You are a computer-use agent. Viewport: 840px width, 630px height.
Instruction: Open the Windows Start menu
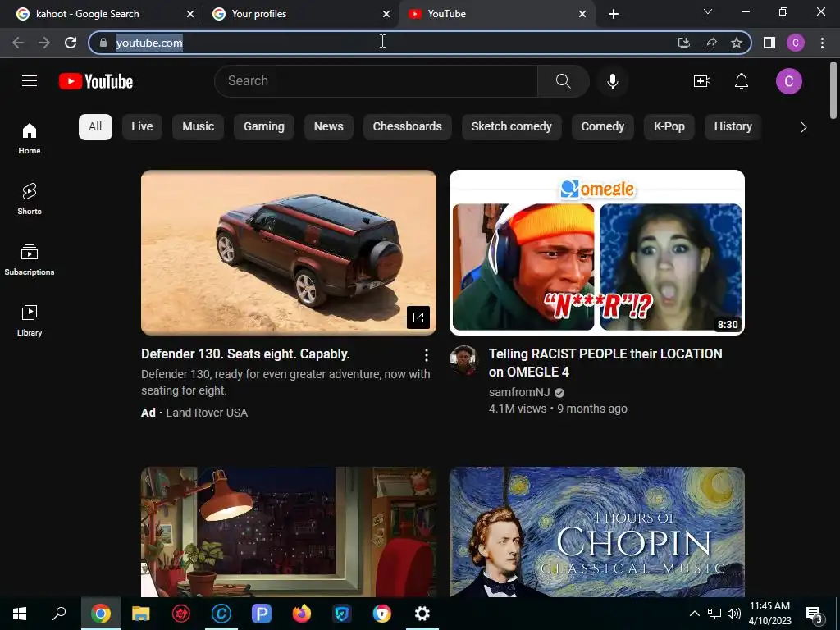click(x=20, y=614)
